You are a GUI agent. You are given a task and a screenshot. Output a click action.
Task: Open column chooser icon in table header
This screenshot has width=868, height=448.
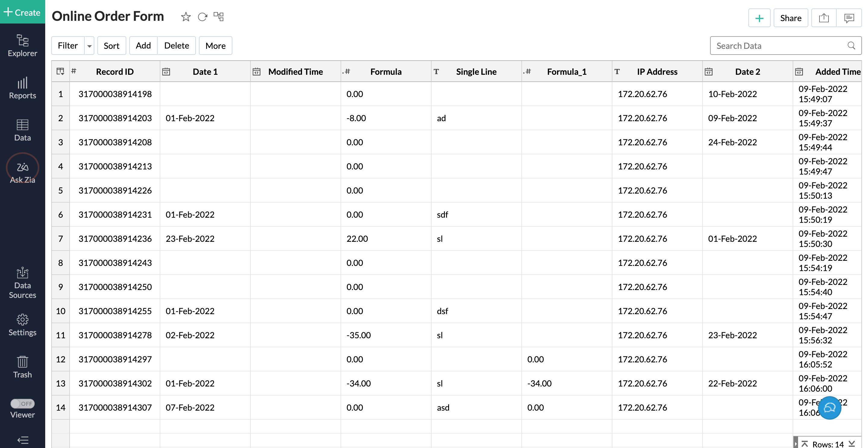point(60,71)
